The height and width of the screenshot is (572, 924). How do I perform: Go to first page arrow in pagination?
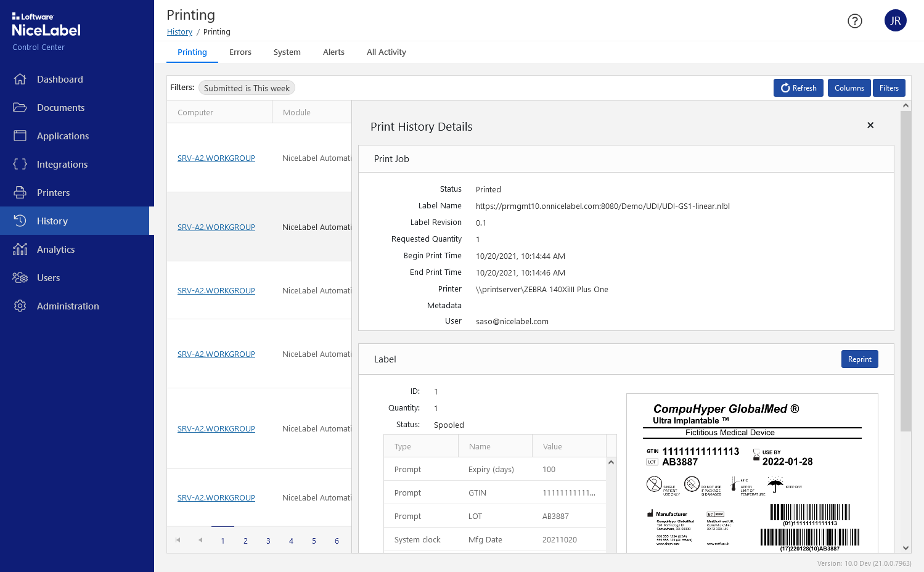coord(178,540)
